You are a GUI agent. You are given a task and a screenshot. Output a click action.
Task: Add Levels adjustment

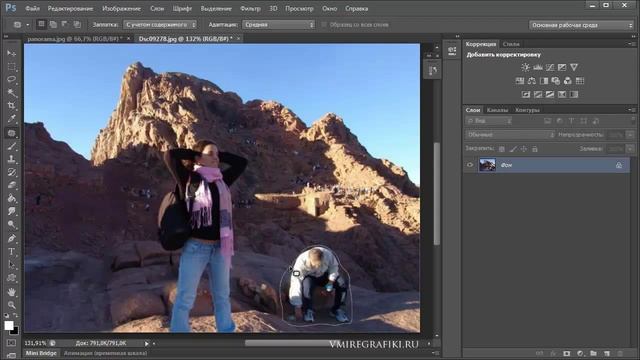[x=538, y=67]
